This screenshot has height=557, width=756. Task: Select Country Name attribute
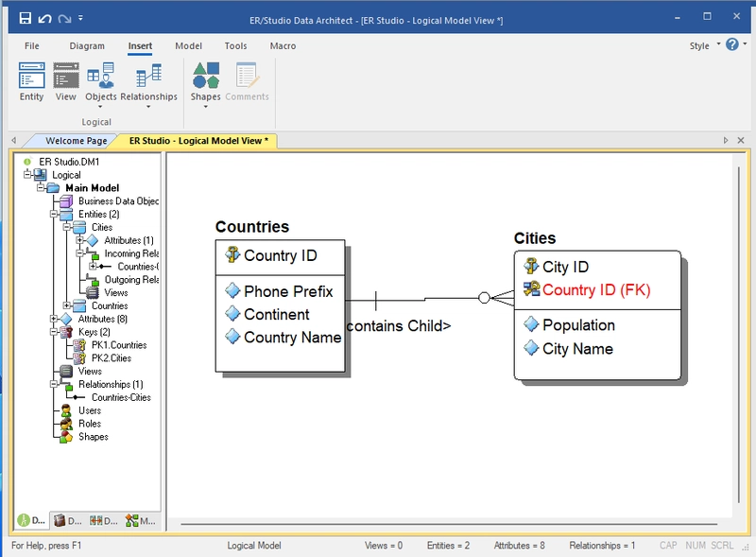coord(292,337)
